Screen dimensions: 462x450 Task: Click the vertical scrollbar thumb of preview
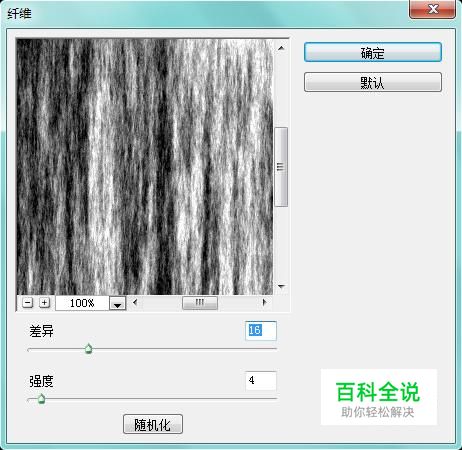point(281,167)
